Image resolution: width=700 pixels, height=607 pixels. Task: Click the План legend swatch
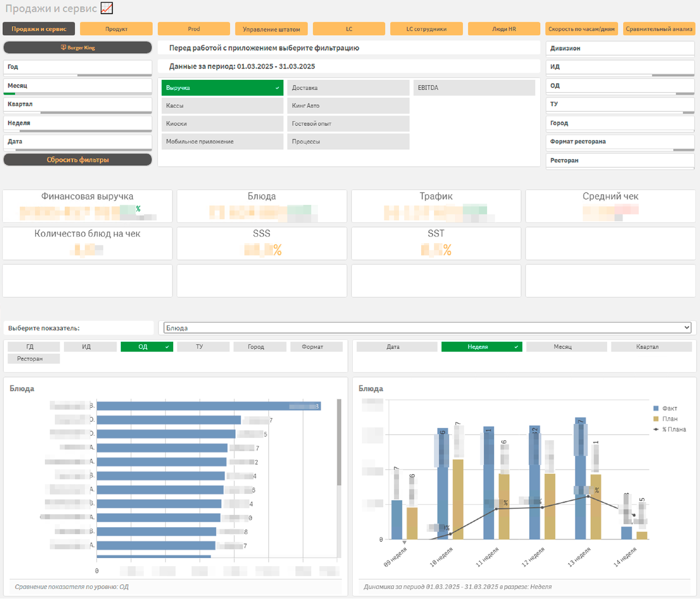coord(656,419)
